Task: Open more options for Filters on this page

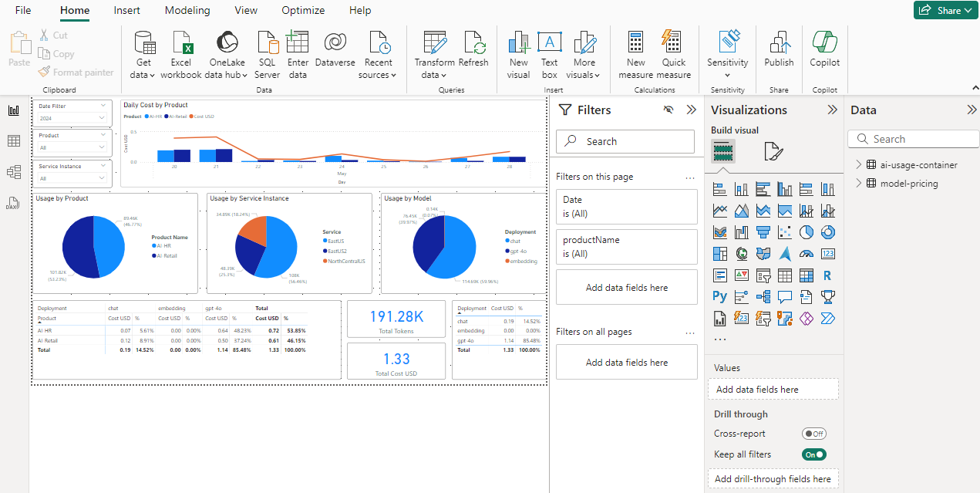Action: 690,177
